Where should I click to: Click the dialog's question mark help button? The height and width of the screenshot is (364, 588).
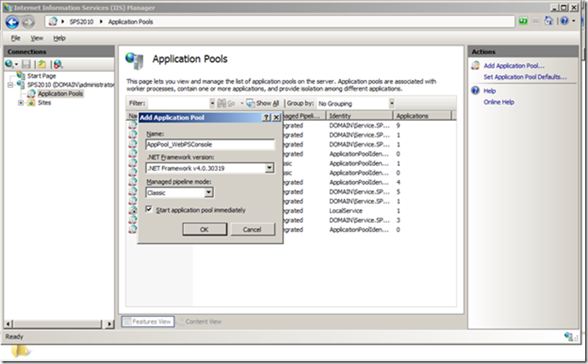point(266,117)
